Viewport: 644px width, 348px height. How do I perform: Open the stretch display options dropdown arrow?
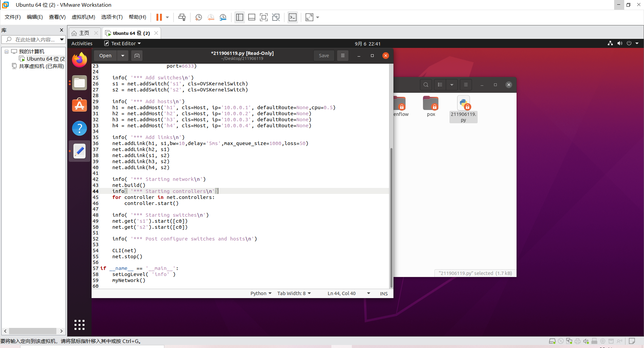coord(318,17)
